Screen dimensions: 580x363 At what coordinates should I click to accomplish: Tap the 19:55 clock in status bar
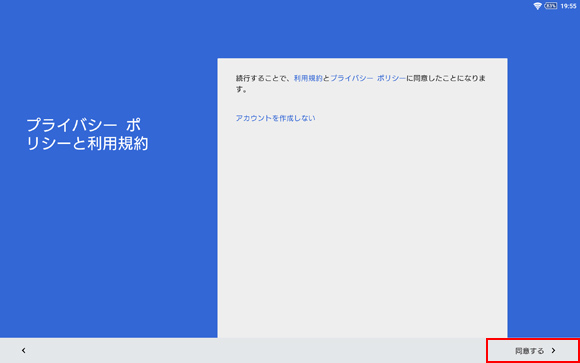(x=569, y=6)
